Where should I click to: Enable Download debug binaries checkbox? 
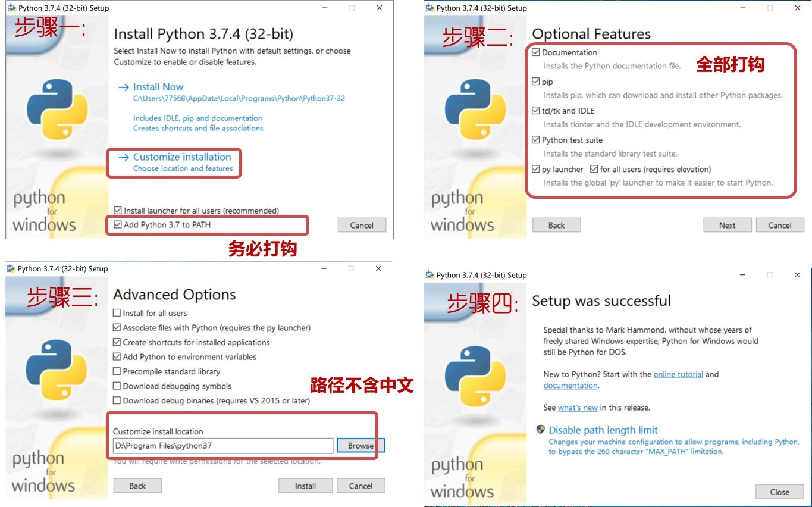(x=117, y=400)
